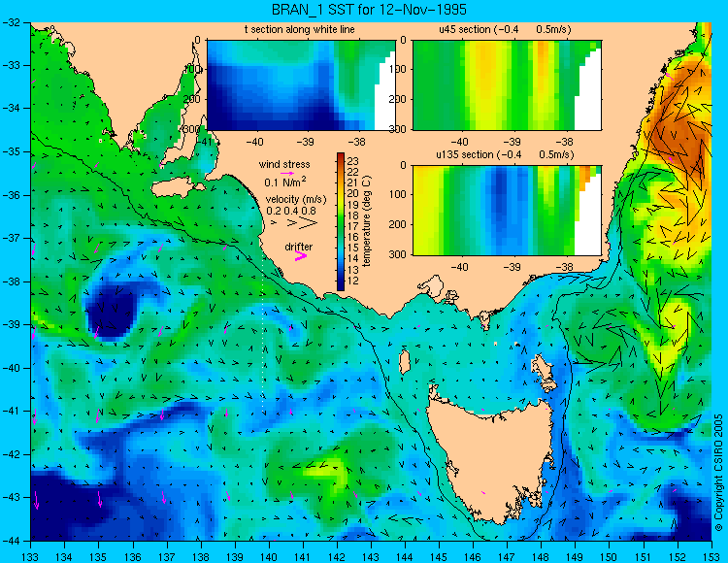The width and height of the screenshot is (728, 563).
Task: Click King Island in western Bass Strait
Action: coord(405,362)
